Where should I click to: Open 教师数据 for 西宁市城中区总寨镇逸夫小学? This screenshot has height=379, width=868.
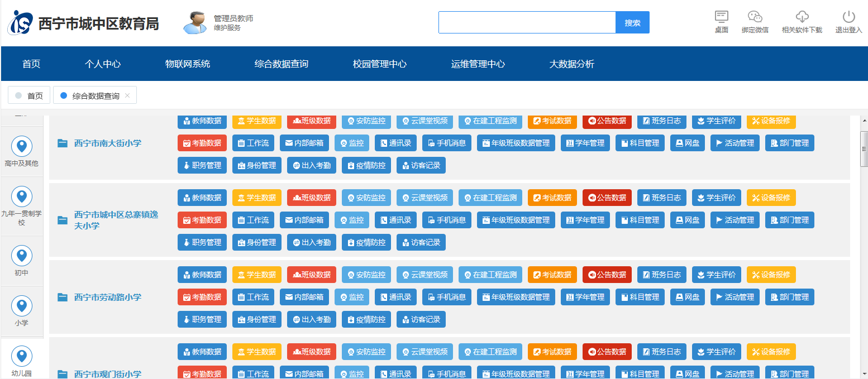click(202, 198)
